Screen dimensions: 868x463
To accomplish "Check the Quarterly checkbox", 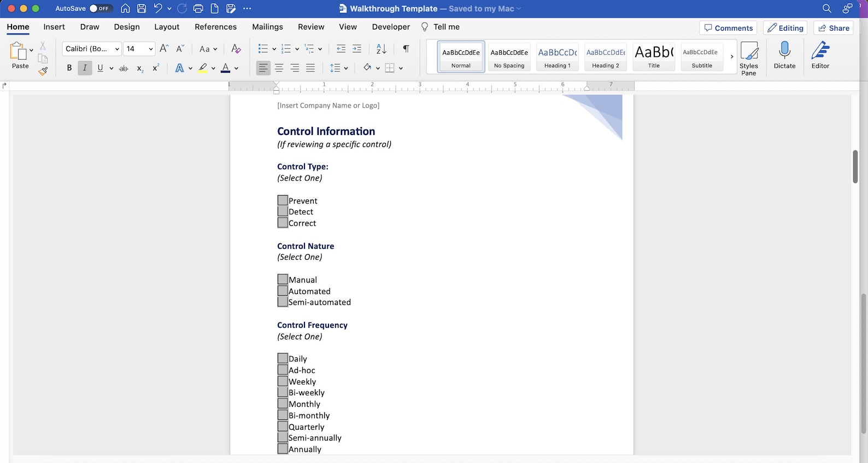I will pyautogui.click(x=283, y=426).
